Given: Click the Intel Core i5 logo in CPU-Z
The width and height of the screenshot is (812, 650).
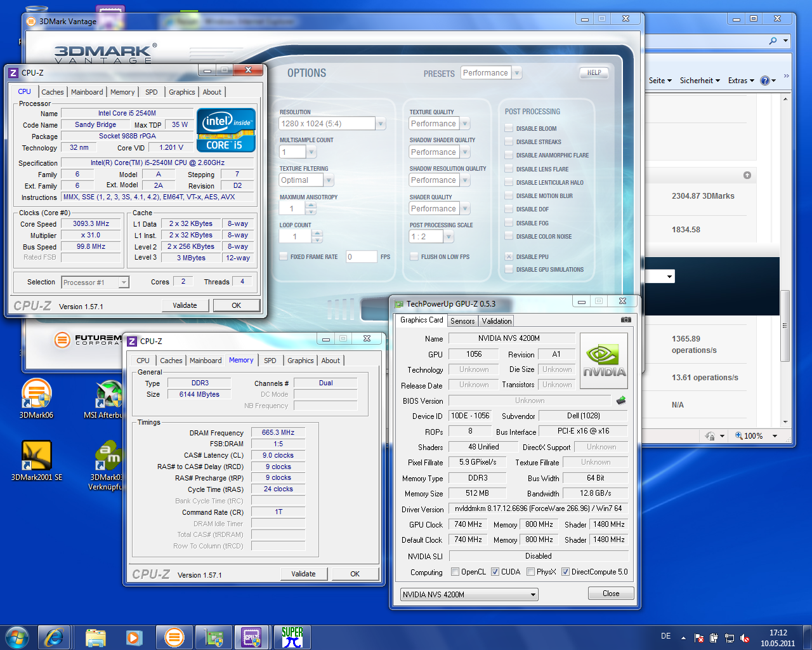Looking at the screenshot, I should point(226,130).
